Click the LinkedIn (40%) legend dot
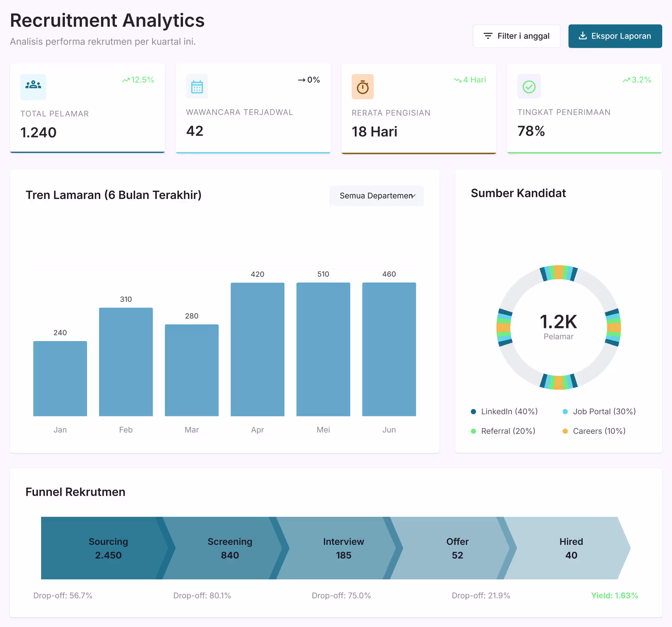 pos(473,411)
